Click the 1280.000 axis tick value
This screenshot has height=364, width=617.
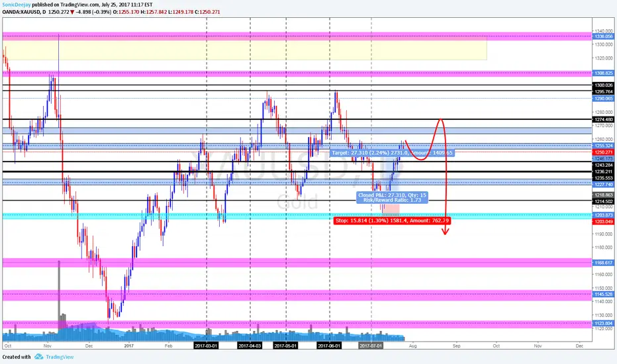(604, 112)
